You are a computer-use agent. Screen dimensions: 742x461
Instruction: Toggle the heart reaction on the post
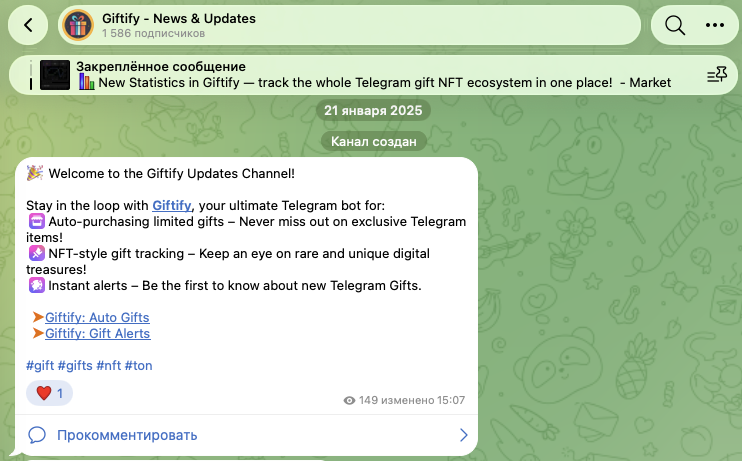click(49, 393)
